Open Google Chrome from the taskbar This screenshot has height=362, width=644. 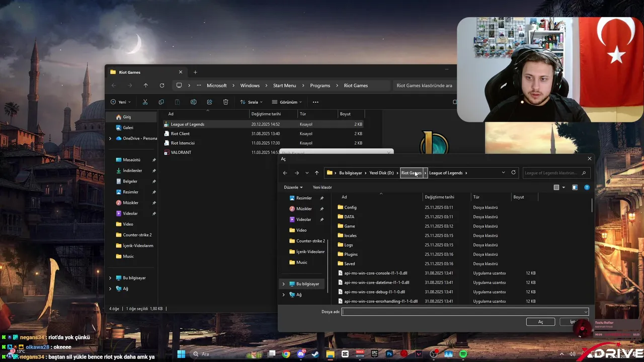286,354
